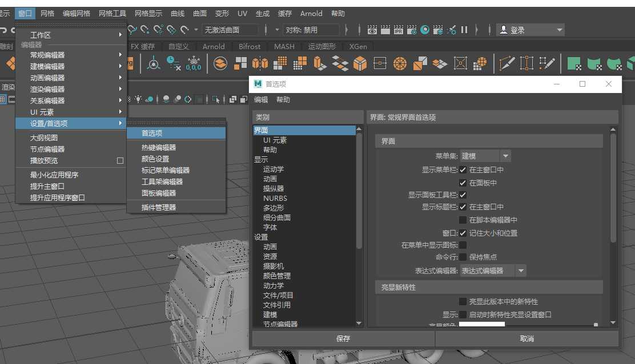The height and width of the screenshot is (364, 635).
Task: Click Circularize orange wheel icon
Action: [x=400, y=63]
